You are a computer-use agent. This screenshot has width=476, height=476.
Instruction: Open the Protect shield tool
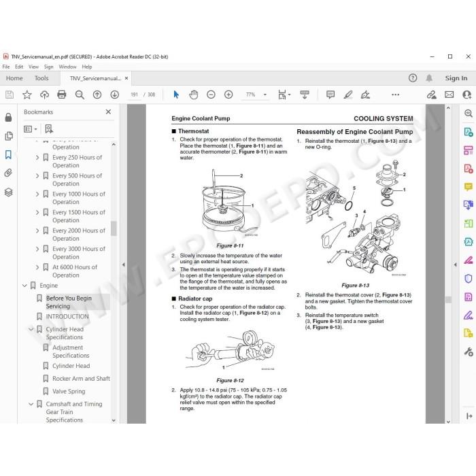tap(469, 278)
